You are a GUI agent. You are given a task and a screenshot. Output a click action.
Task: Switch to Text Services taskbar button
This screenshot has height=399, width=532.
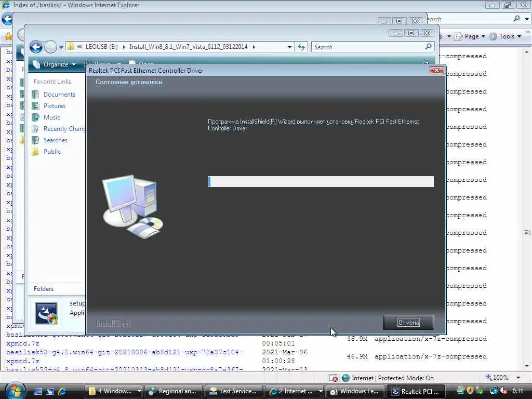(x=234, y=391)
